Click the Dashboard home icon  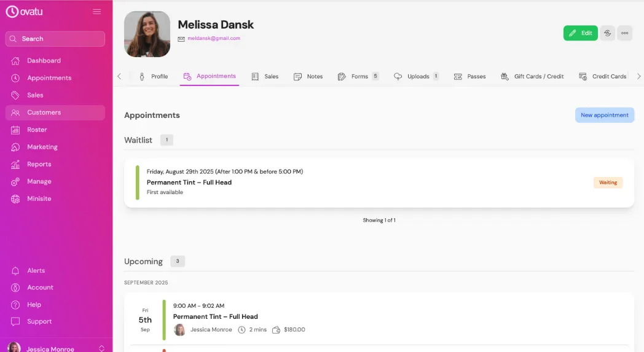click(x=15, y=61)
